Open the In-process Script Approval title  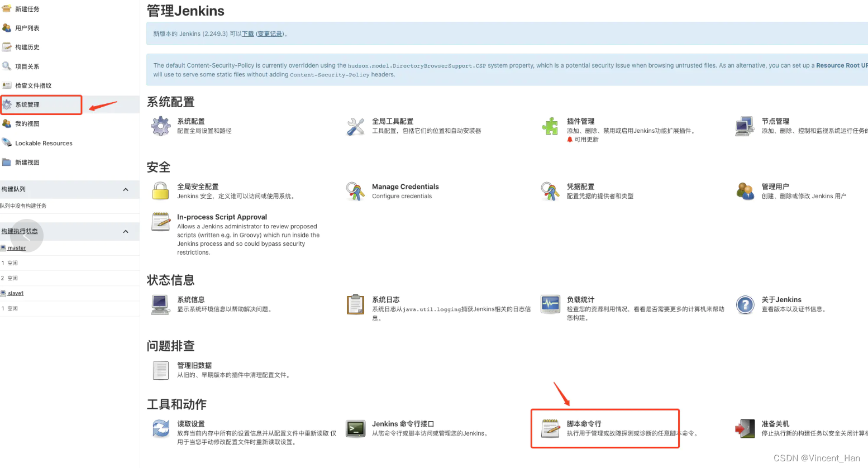point(222,217)
